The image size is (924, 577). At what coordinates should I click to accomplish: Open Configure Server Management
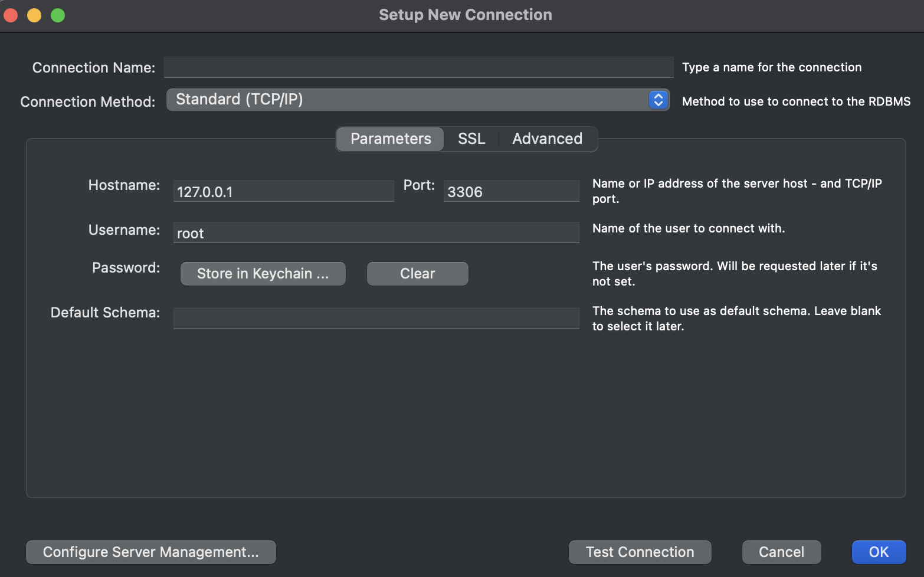point(151,552)
